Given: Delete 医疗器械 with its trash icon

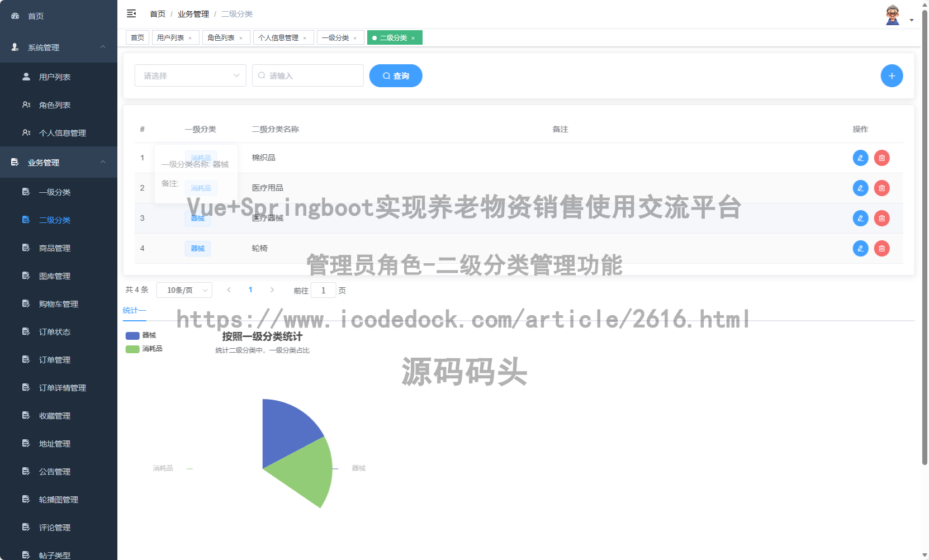Looking at the screenshot, I should click(882, 218).
